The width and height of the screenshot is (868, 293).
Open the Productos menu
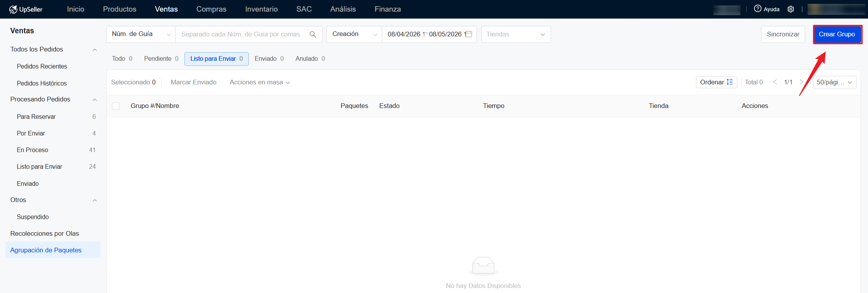coord(120,9)
